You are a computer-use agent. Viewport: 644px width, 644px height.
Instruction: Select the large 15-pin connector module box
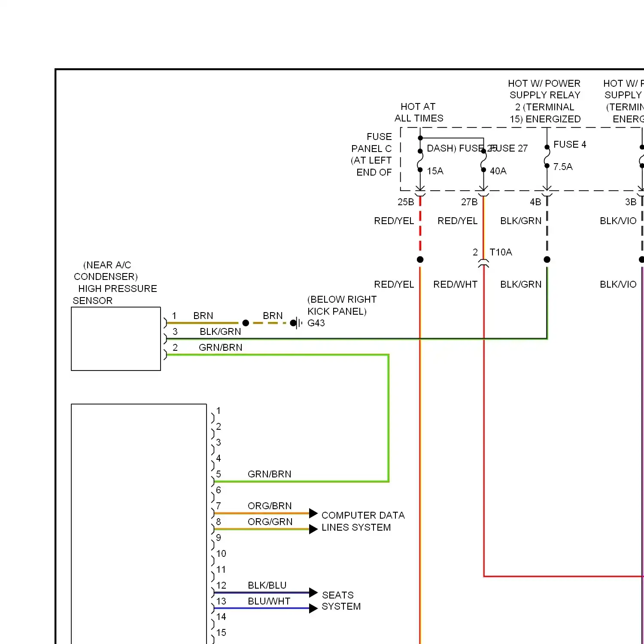pos(139,524)
